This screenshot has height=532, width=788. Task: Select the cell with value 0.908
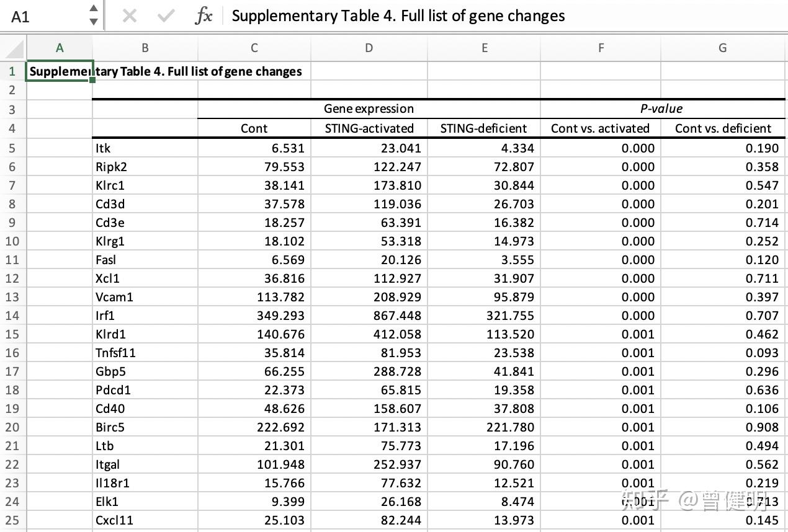723,427
